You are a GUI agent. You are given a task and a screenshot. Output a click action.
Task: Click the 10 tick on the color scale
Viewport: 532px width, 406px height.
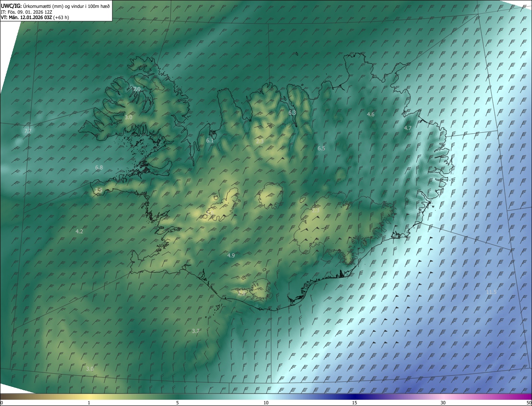click(x=266, y=403)
